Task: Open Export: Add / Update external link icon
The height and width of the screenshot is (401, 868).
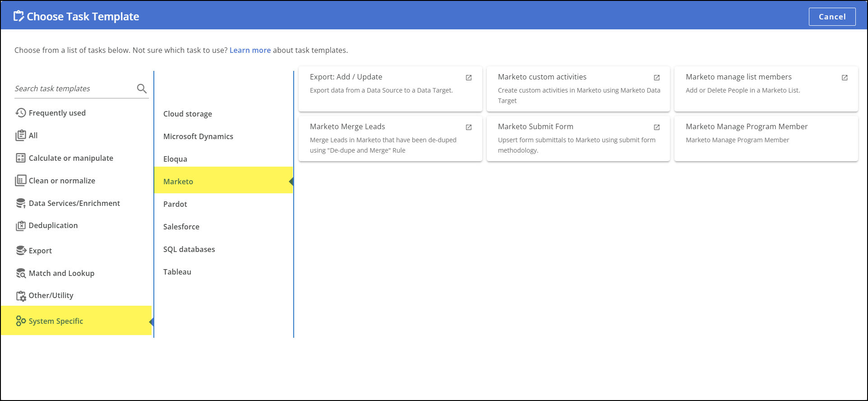Action: (469, 78)
